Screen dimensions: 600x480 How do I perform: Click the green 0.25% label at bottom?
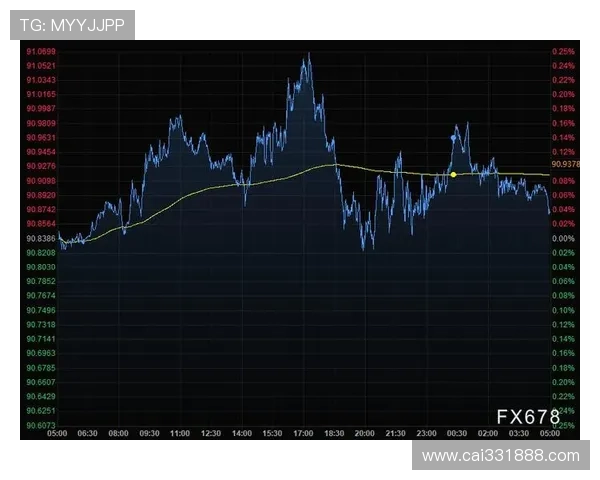tap(562, 425)
